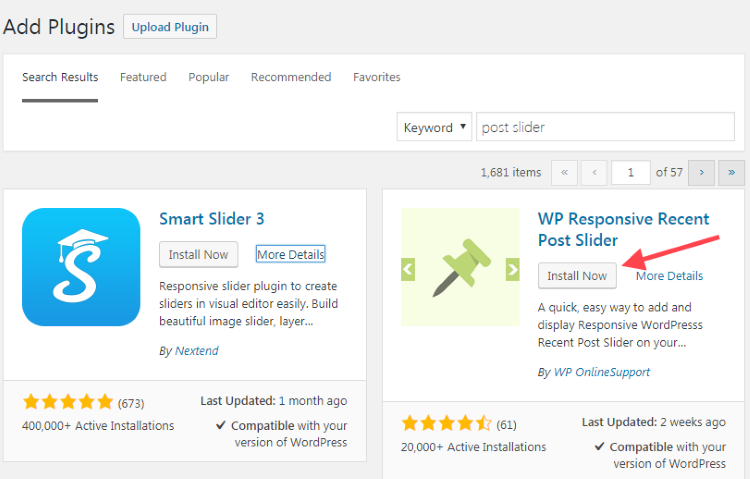Open the Smart Slider 3 title link
The width and height of the screenshot is (750, 479).
[211, 219]
